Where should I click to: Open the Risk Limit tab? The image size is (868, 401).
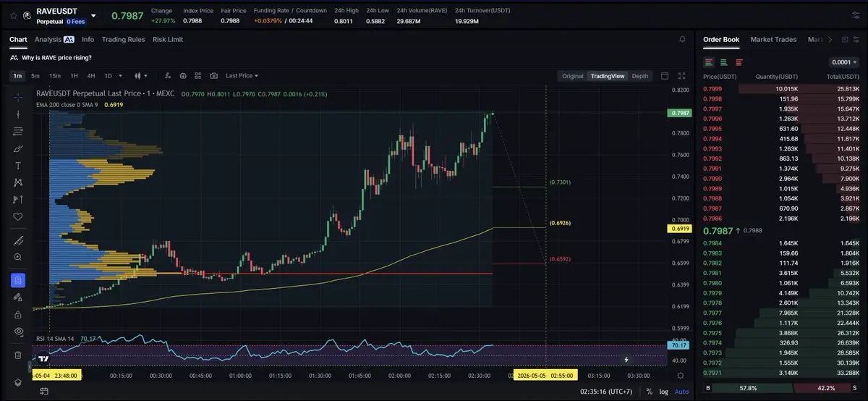click(x=168, y=40)
